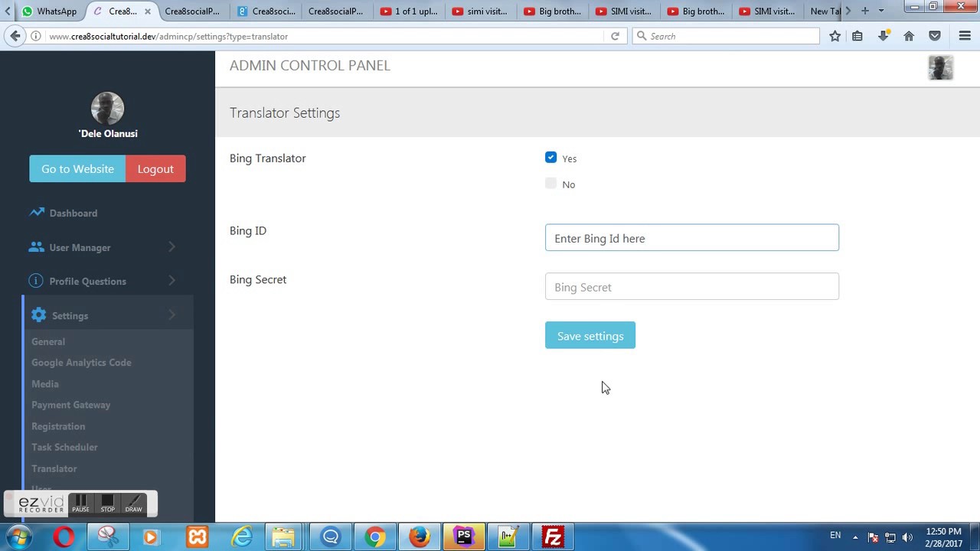Bookmark this page with the star icon
The height and width of the screenshot is (551, 980).
tap(835, 36)
